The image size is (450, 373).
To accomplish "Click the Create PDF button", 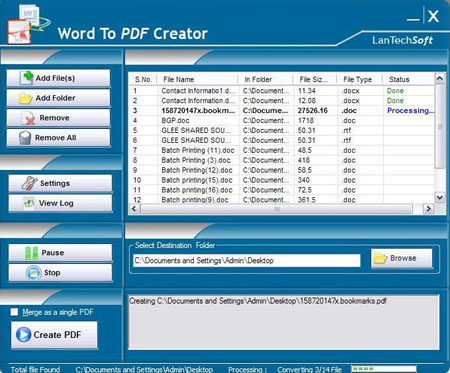I will [x=54, y=335].
